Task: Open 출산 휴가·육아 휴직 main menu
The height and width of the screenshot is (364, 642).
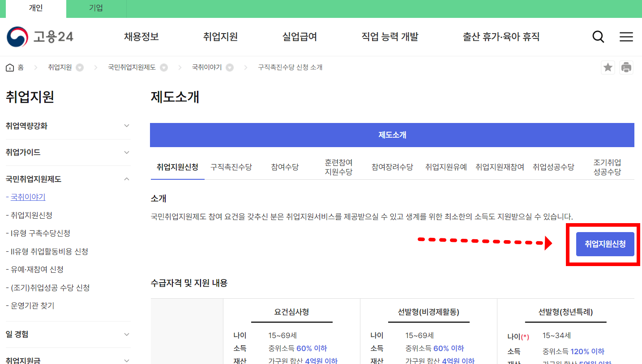Action: point(501,37)
